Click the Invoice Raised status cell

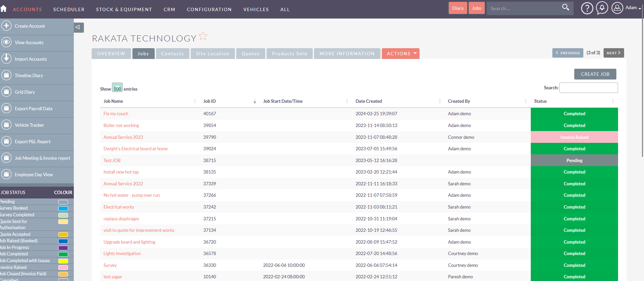point(574,137)
